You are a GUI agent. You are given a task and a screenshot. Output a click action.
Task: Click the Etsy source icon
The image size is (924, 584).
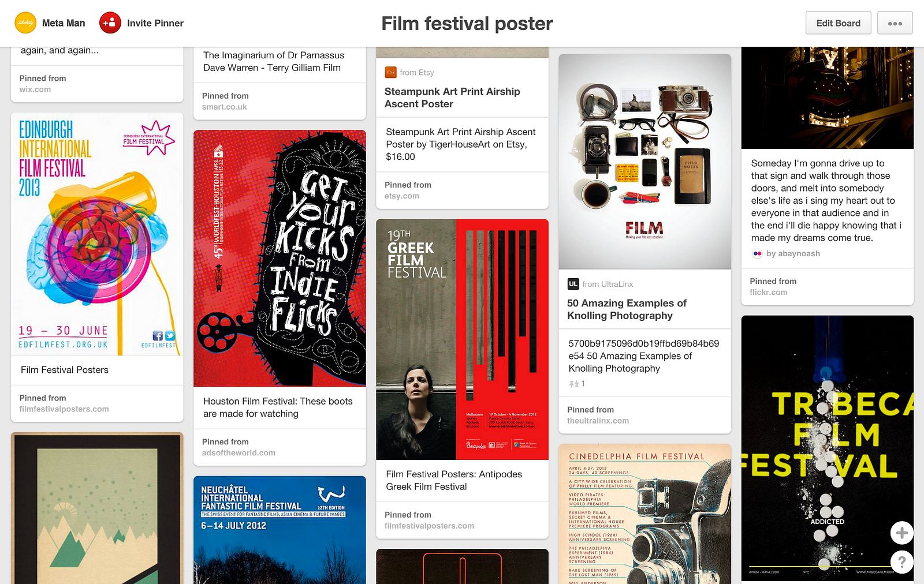pos(390,72)
